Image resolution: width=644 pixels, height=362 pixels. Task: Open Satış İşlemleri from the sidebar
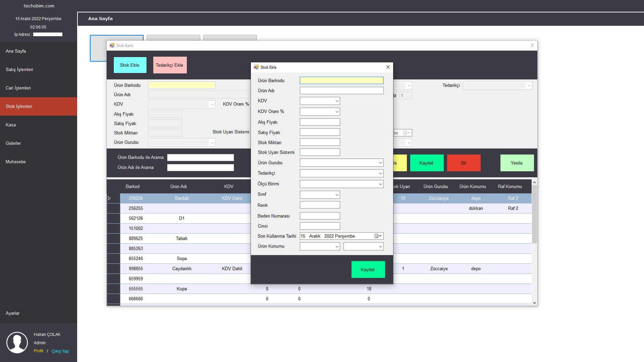point(19,69)
